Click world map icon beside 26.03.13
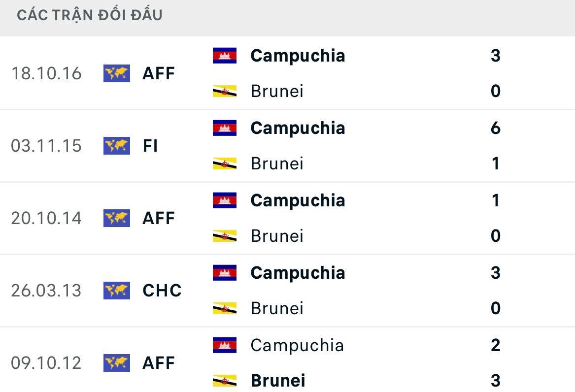The image size is (575, 392). [x=117, y=291]
